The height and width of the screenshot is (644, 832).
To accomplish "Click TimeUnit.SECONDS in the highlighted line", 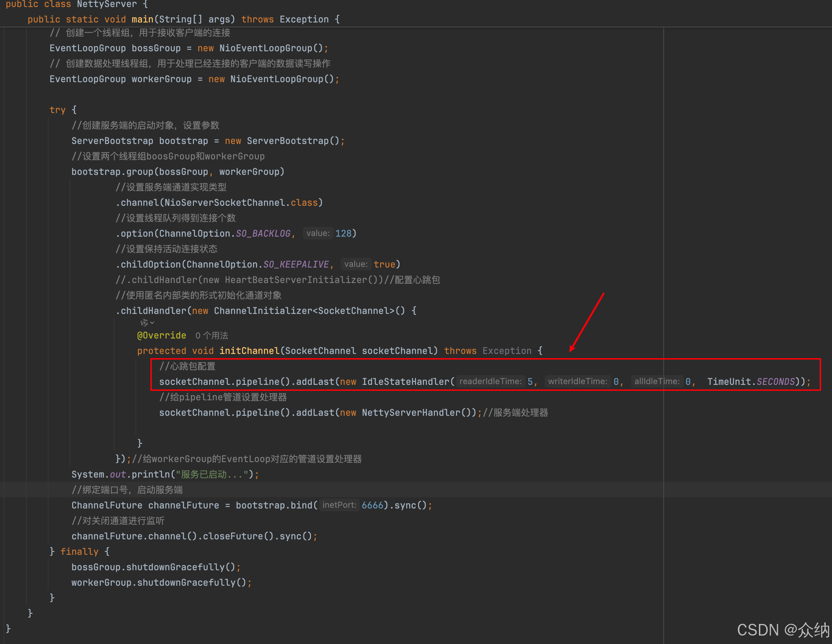I will pyautogui.click(x=750, y=382).
